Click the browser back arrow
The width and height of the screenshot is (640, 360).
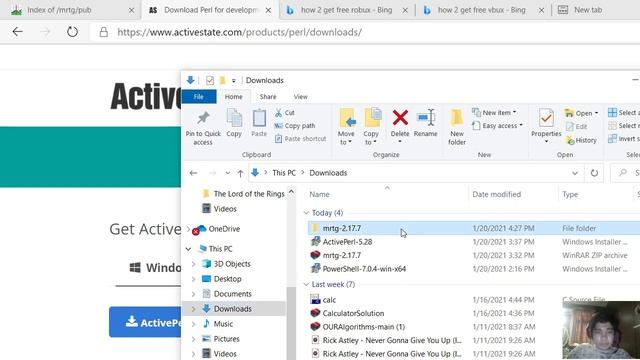coord(18,32)
